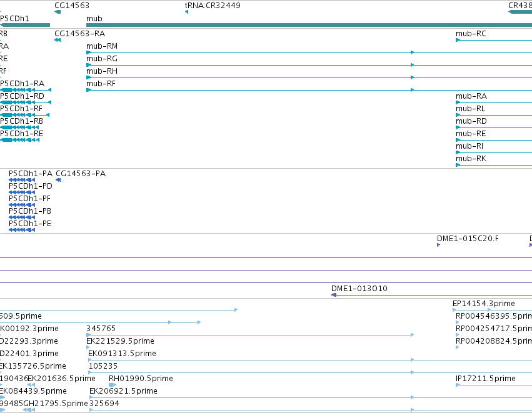Screen dimensions: 532x413
Task: Select the mub-RI transcript label
Action: pyautogui.click(x=469, y=146)
